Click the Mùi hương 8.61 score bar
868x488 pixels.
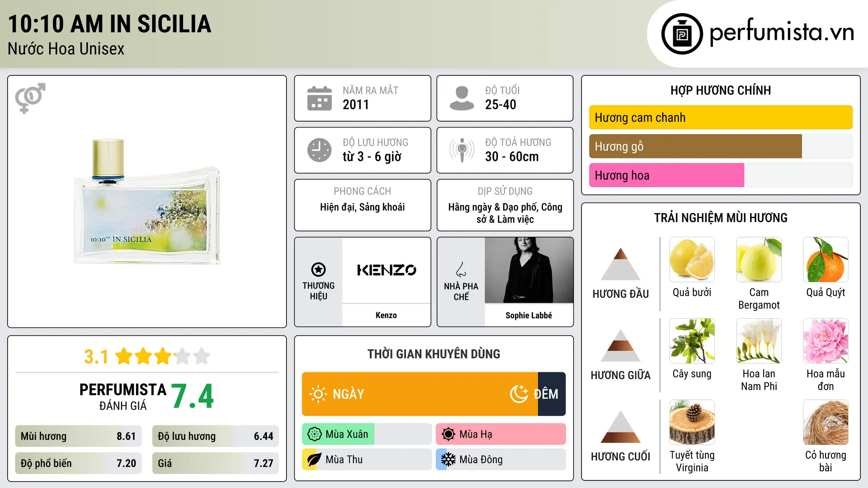click(x=78, y=436)
